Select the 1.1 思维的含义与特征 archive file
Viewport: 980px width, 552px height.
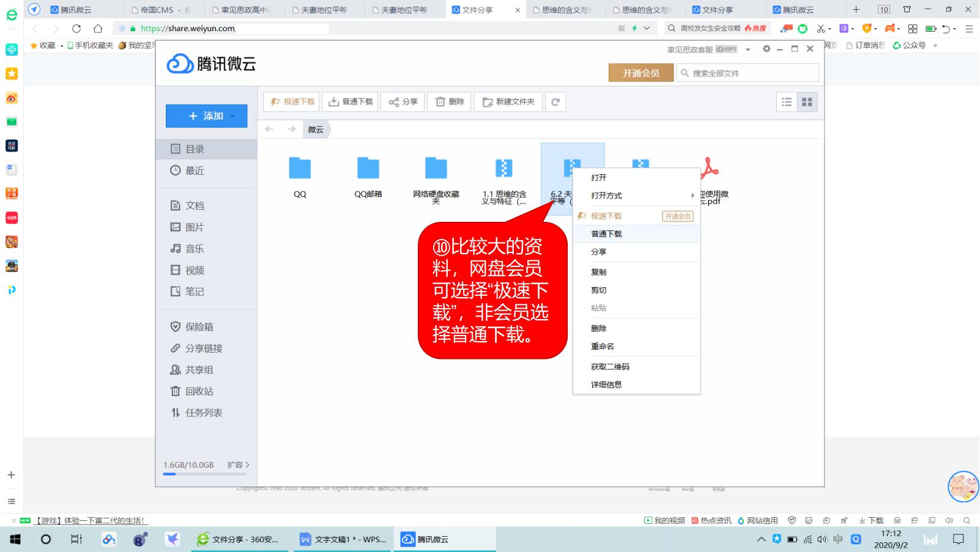point(503,180)
